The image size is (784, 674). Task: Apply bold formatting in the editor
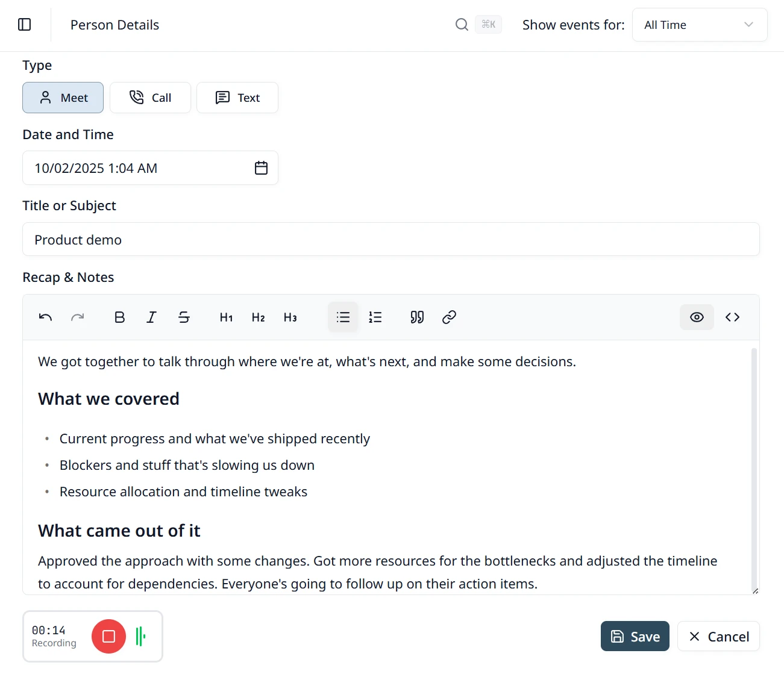[120, 317]
